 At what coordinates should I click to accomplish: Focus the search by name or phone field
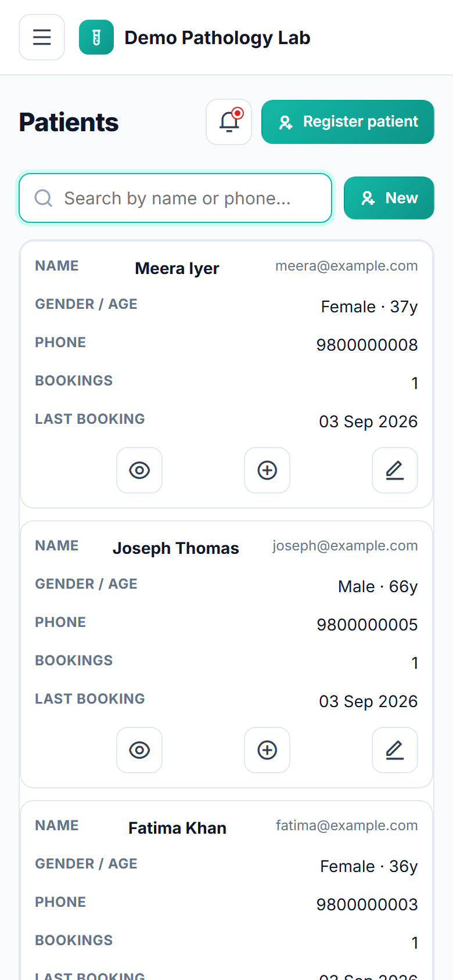(175, 198)
